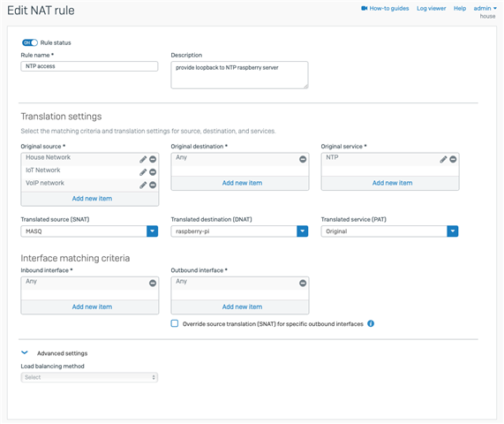Click pencil icon beside VoIP network
The height and width of the screenshot is (424, 504).
pyautogui.click(x=143, y=185)
